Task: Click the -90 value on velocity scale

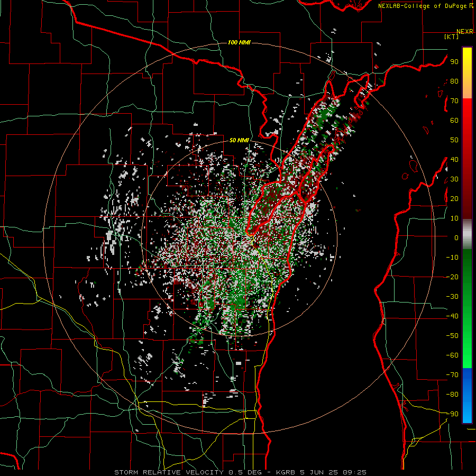Action: click(452, 414)
